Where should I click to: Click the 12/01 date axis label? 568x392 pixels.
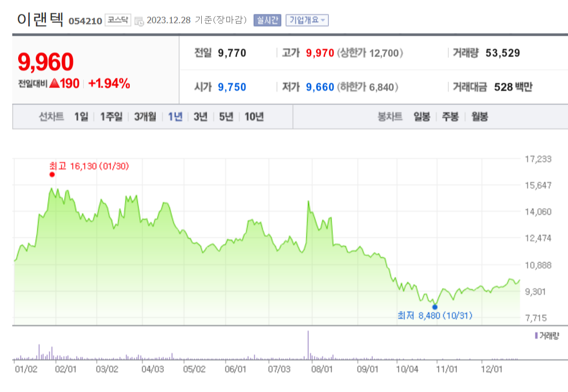(492, 369)
